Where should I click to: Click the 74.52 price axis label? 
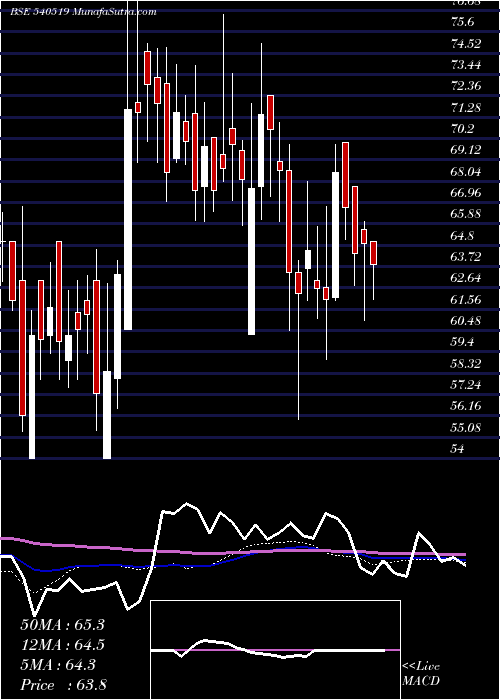466,44
